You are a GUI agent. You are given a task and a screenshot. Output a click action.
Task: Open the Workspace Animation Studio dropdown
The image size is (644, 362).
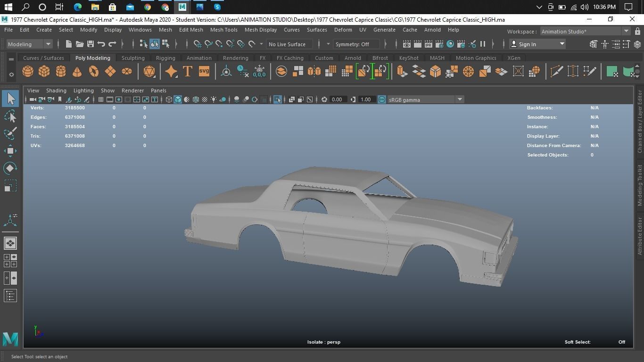click(585, 31)
